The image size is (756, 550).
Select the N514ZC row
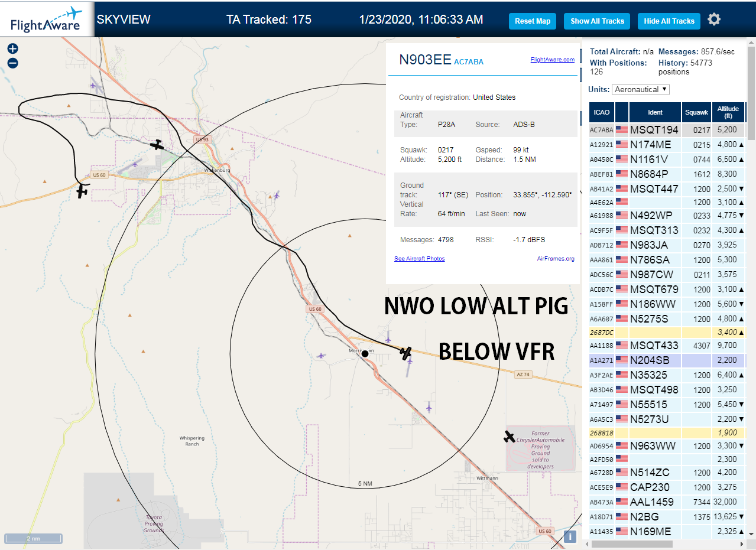[x=667, y=473]
